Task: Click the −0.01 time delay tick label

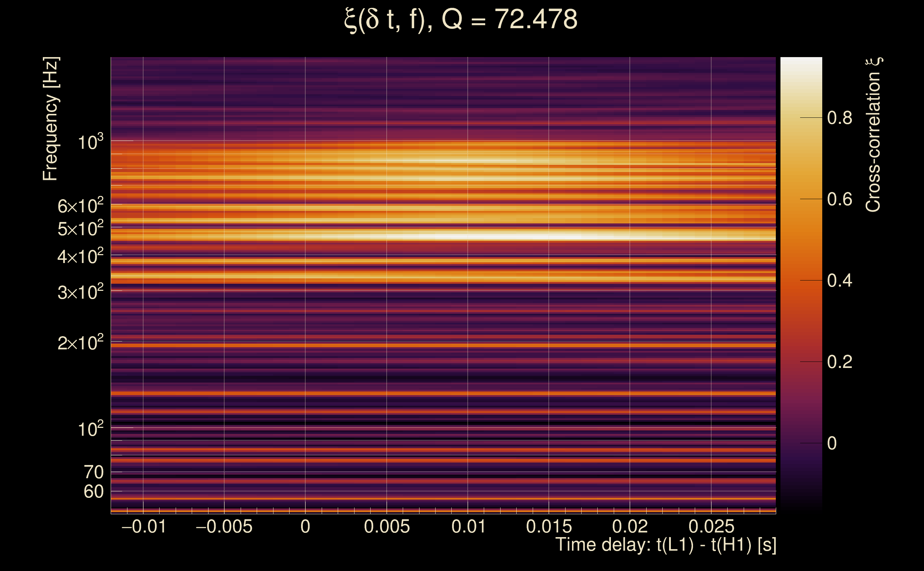Action: [x=144, y=526]
